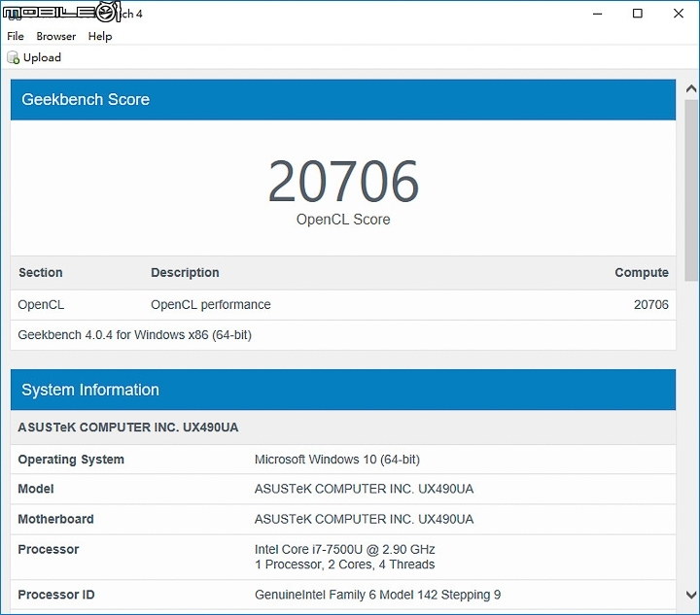
Task: Click the scrollbar down arrow
Action: (x=691, y=595)
